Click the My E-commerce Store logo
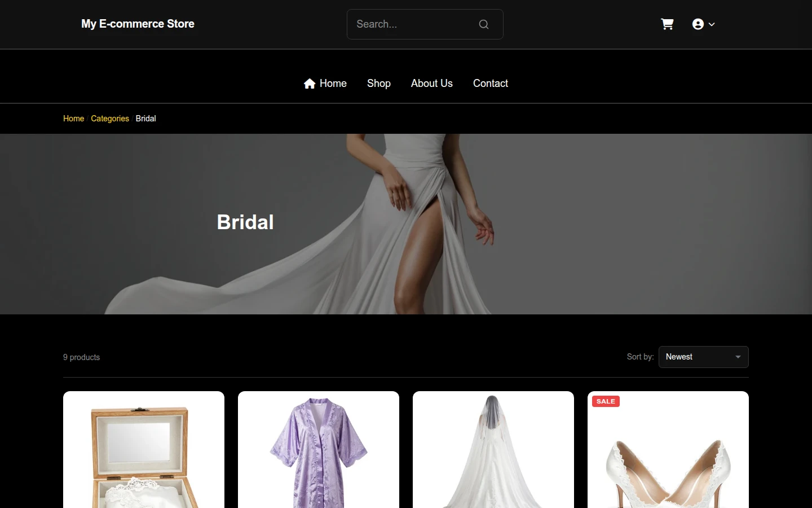The width and height of the screenshot is (812, 508). click(138, 24)
